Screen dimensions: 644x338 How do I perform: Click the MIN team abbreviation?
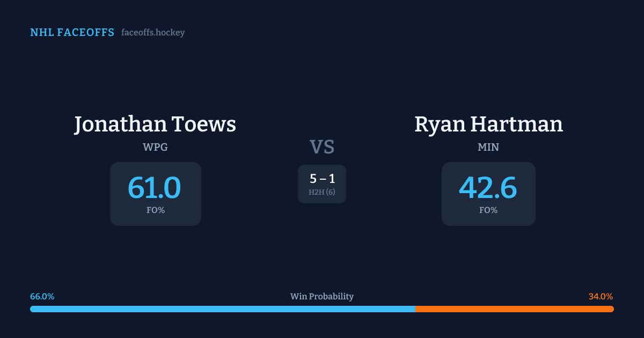488,147
